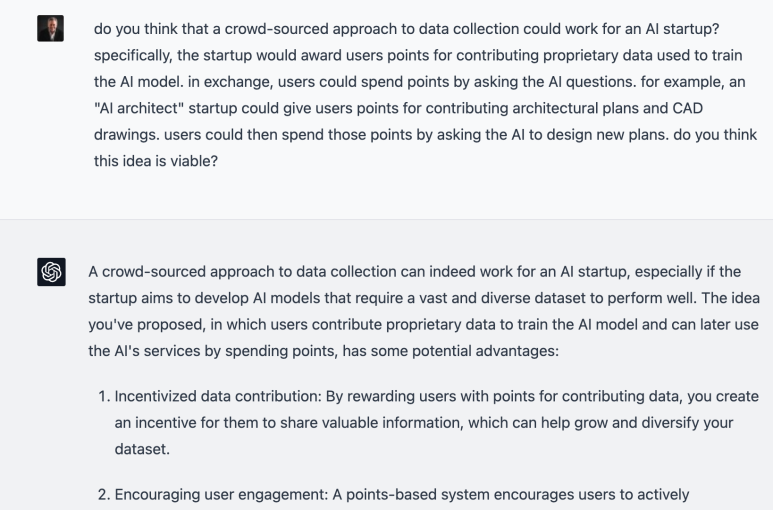773x510 pixels.
Task: Click the phrase "this idea is viable?"
Action: [156, 161]
